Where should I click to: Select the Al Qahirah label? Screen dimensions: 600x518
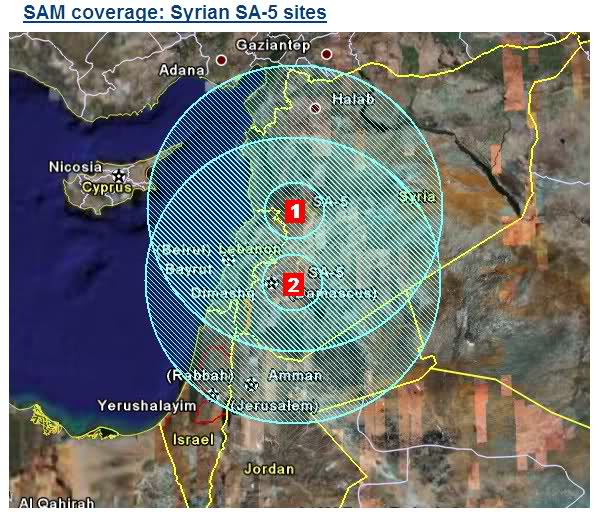(x=56, y=503)
